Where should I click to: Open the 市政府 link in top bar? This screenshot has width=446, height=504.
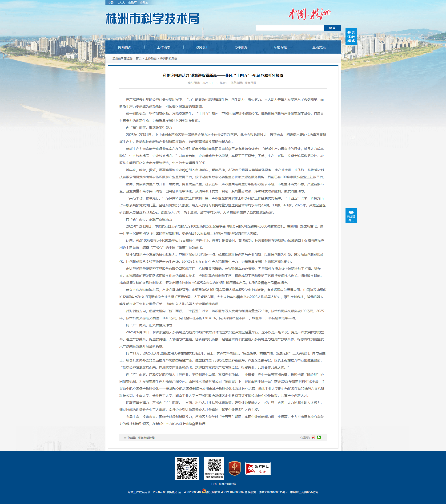pyautogui.click(x=132, y=2)
